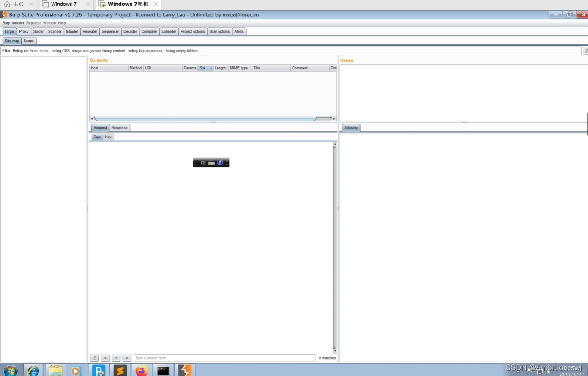588x376 pixels.
Task: Launch Firefox from the taskbar
Action: [142, 371]
